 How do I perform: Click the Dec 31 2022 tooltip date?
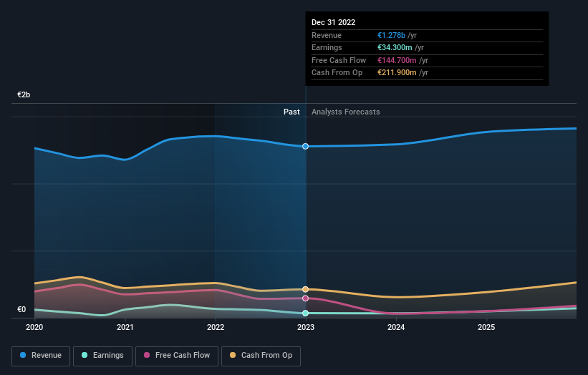[333, 22]
